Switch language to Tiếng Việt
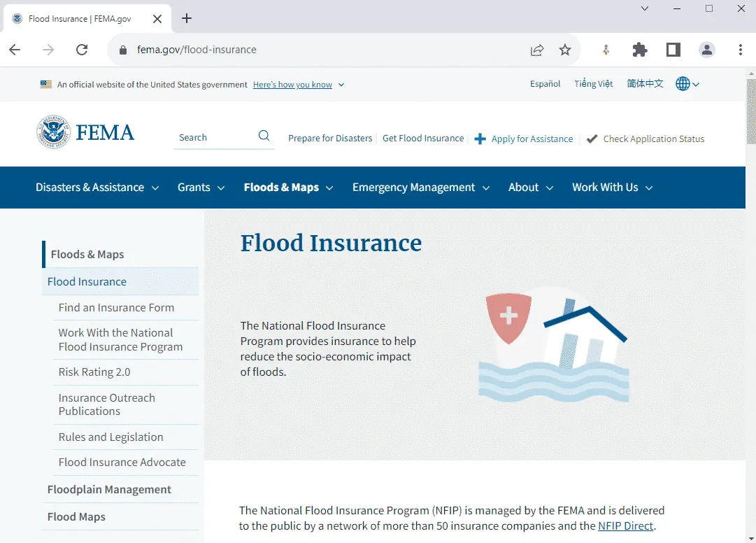 click(594, 84)
